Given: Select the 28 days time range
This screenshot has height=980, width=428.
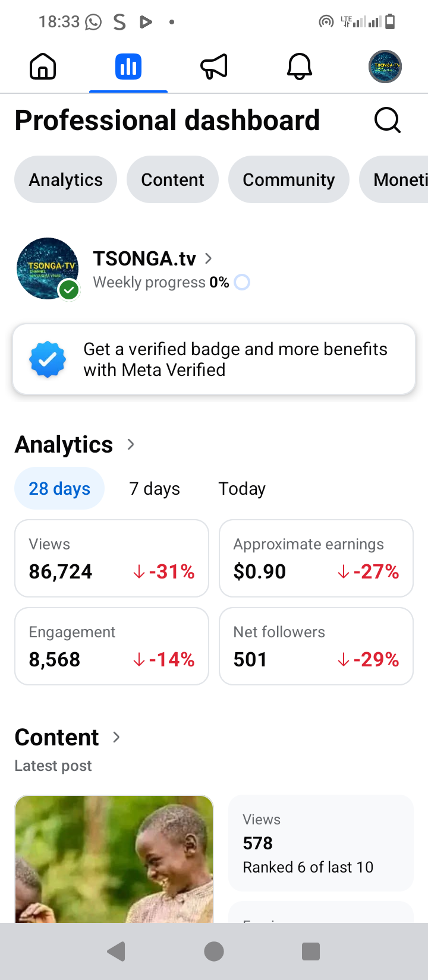Looking at the screenshot, I should (x=59, y=489).
